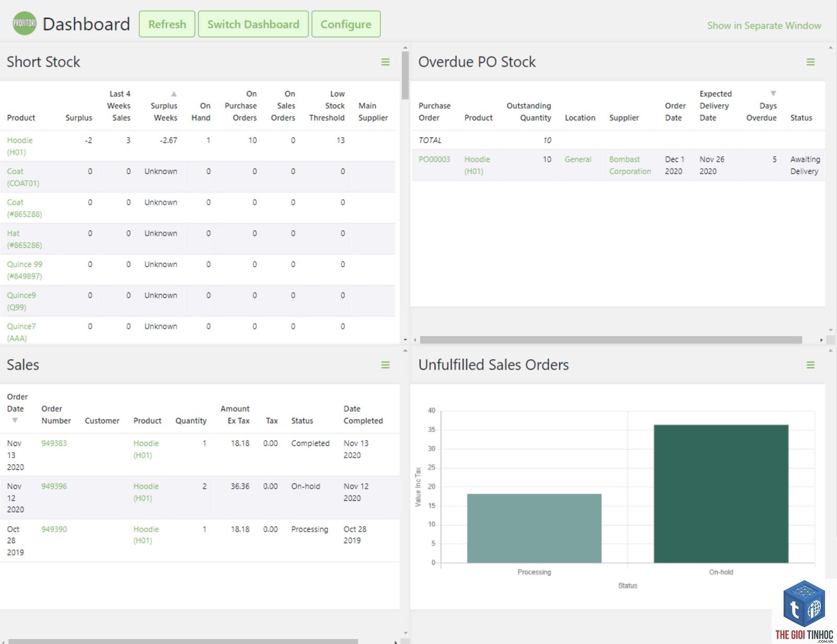Open the Configure button
The width and height of the screenshot is (837, 644).
tap(346, 24)
